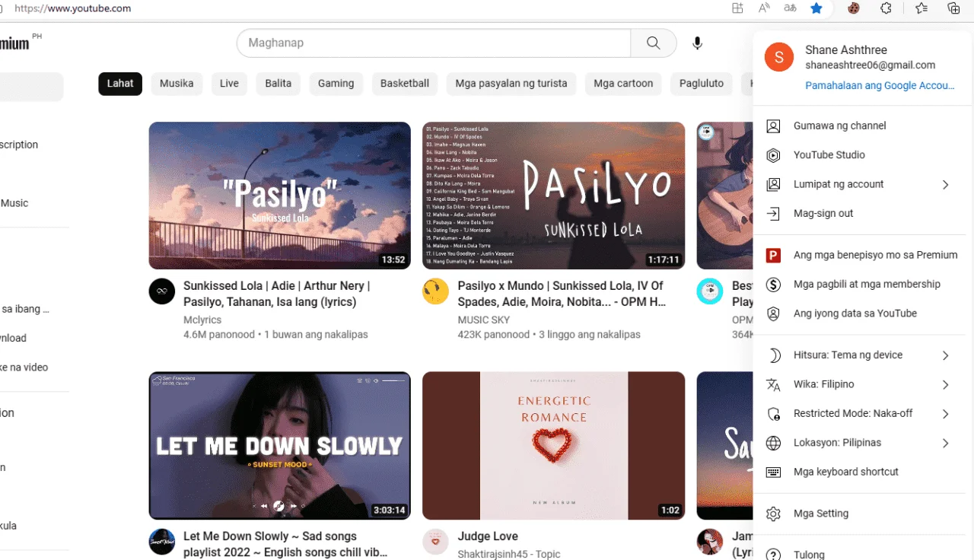
Task: Select the Lahat filter chip
Action: 120,84
